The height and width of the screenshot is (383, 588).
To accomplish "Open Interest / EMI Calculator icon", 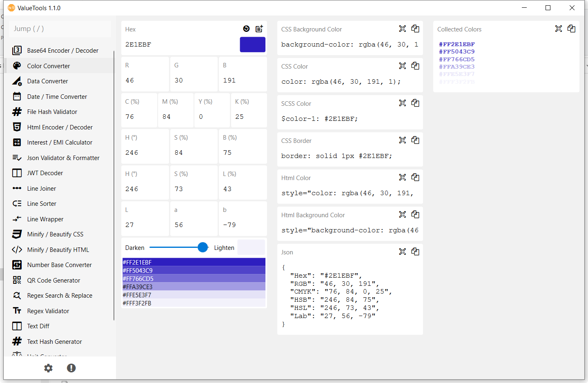I will [17, 143].
